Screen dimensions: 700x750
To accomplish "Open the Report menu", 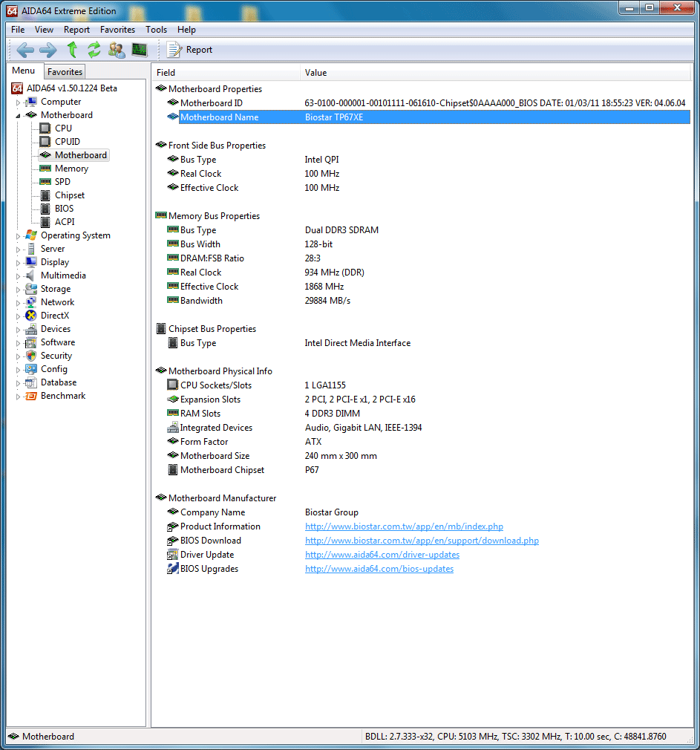I will (76, 30).
